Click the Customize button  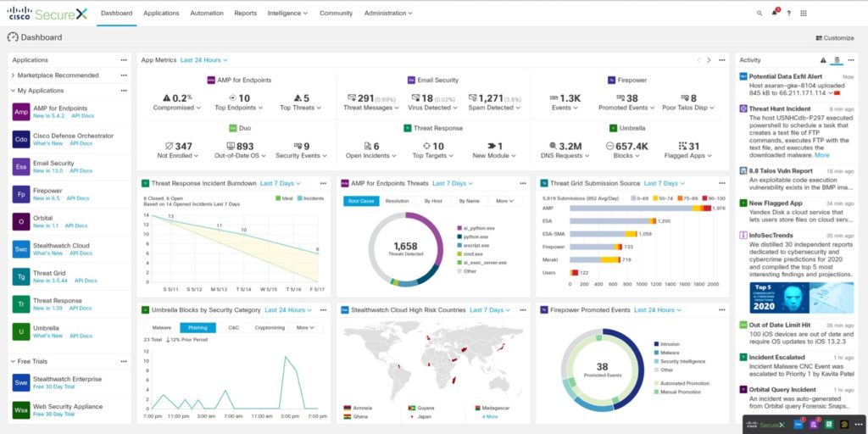pyautogui.click(x=834, y=38)
